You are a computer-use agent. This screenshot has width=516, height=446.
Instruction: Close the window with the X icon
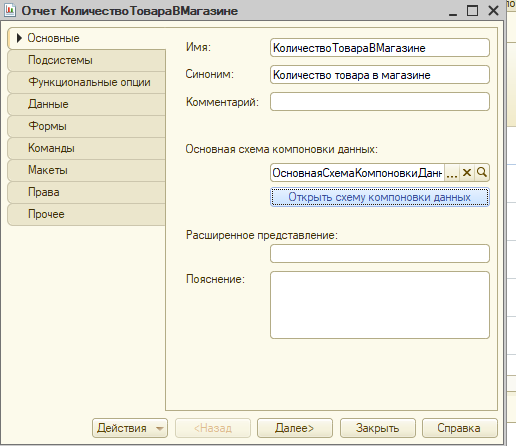coord(493,11)
